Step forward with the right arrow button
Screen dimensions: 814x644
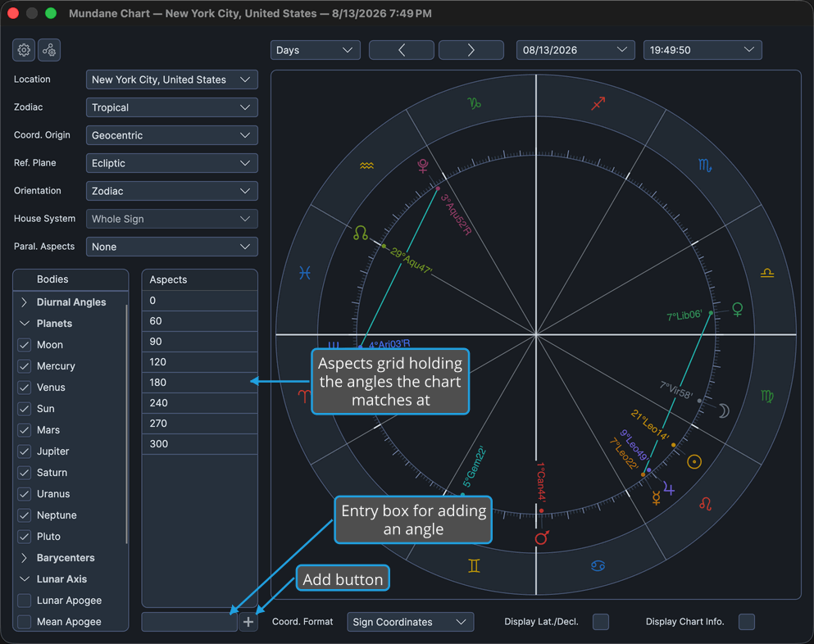[471, 50]
